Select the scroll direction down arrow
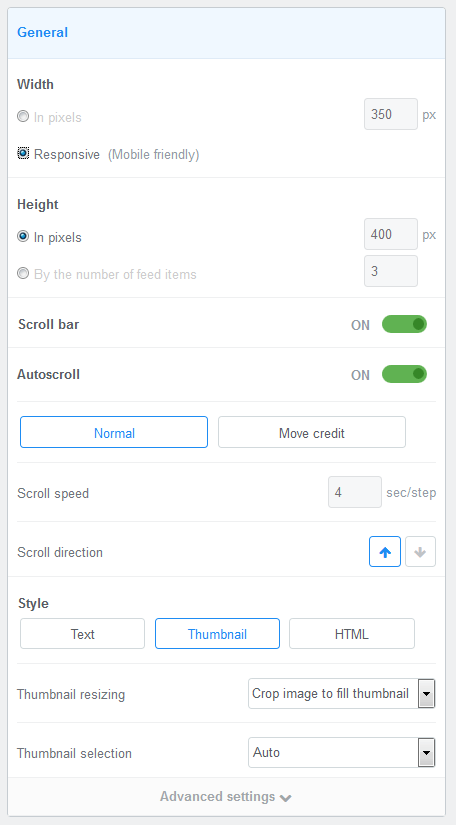This screenshot has width=456, height=825. [x=420, y=551]
